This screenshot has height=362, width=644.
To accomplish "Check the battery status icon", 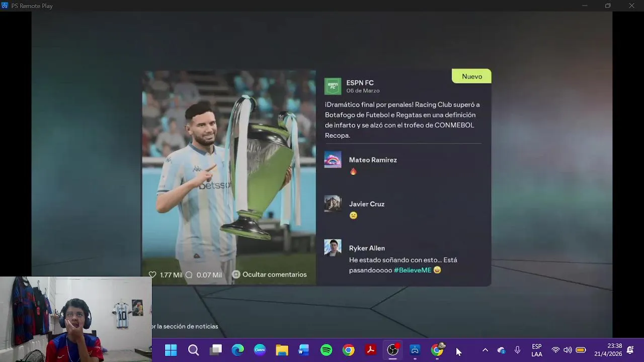I will point(581,350).
